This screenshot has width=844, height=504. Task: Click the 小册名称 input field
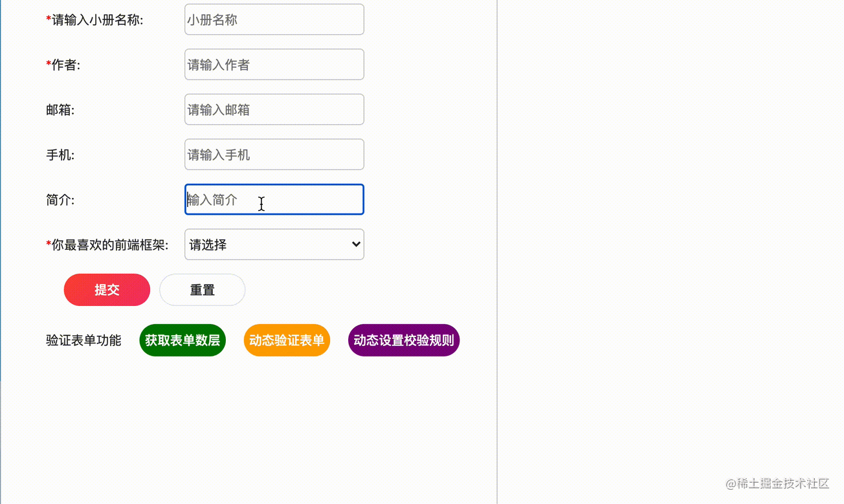[274, 19]
